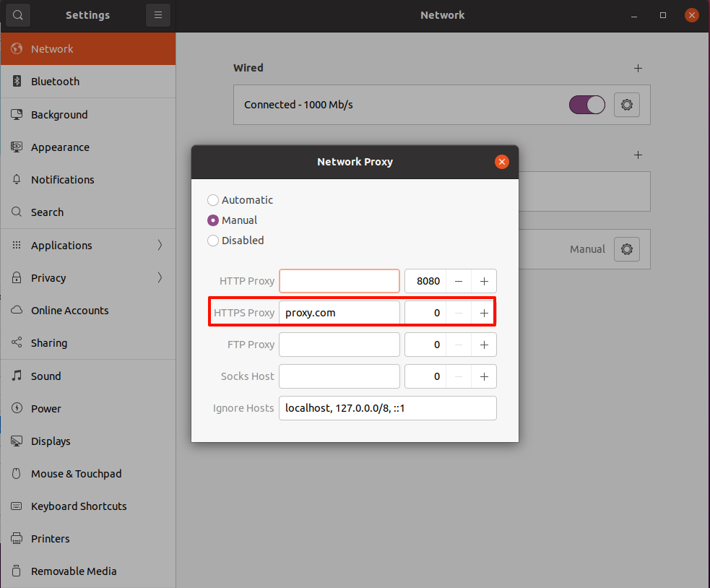Click the Applications grid icon

pos(17,245)
